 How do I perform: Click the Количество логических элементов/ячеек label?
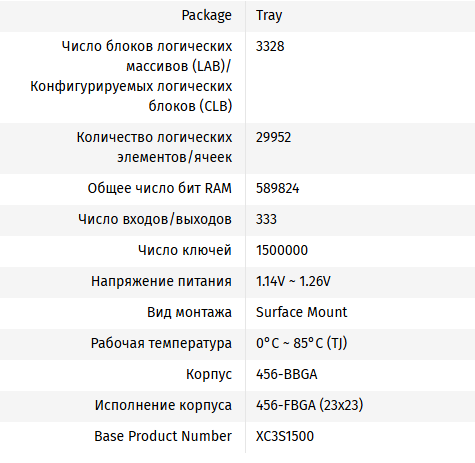(x=154, y=147)
